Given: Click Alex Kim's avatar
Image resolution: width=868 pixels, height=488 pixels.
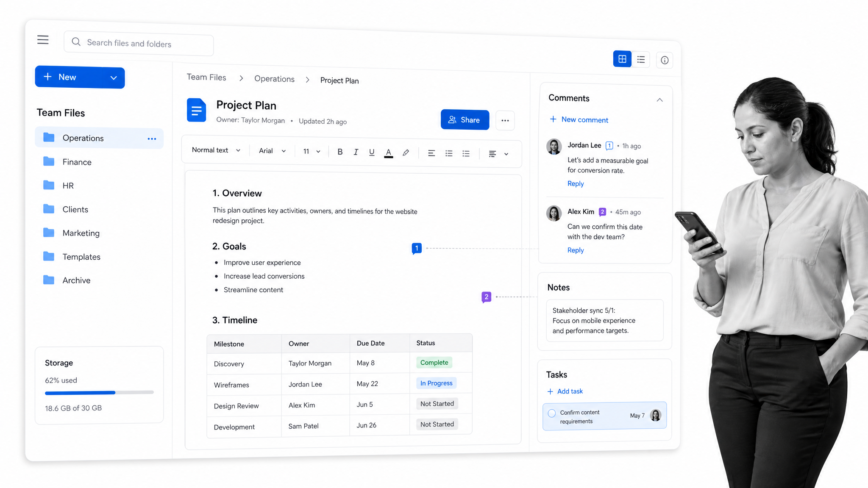Looking at the screenshot, I should 554,213.
